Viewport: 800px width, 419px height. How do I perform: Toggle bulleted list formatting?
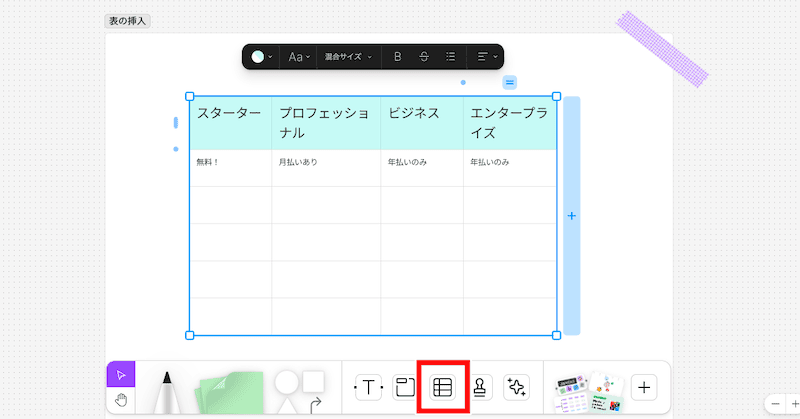(450, 57)
